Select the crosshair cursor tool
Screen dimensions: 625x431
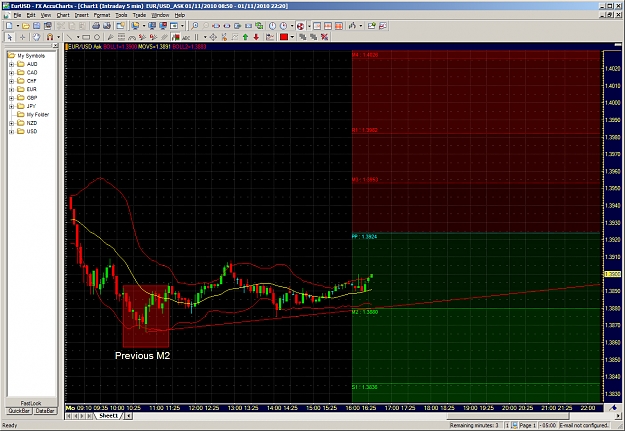[22, 37]
